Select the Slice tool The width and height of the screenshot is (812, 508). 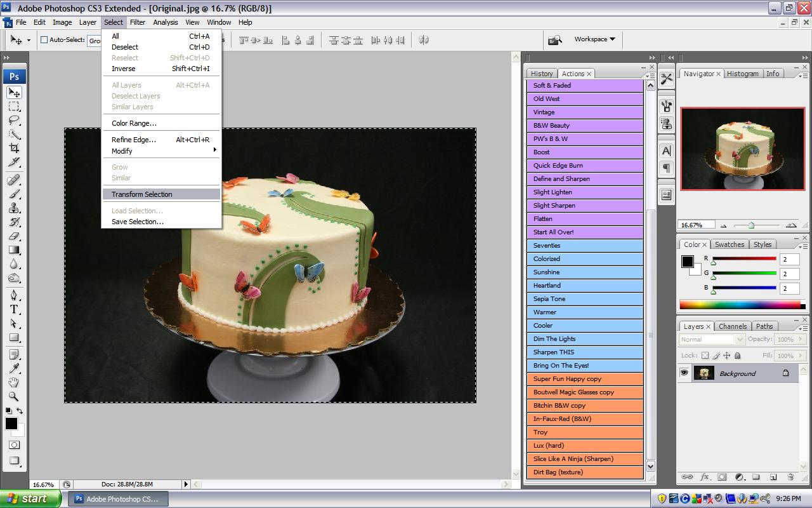point(14,162)
